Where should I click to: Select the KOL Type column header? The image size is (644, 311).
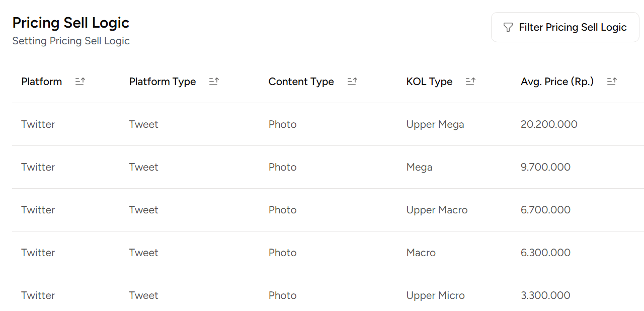(x=430, y=81)
